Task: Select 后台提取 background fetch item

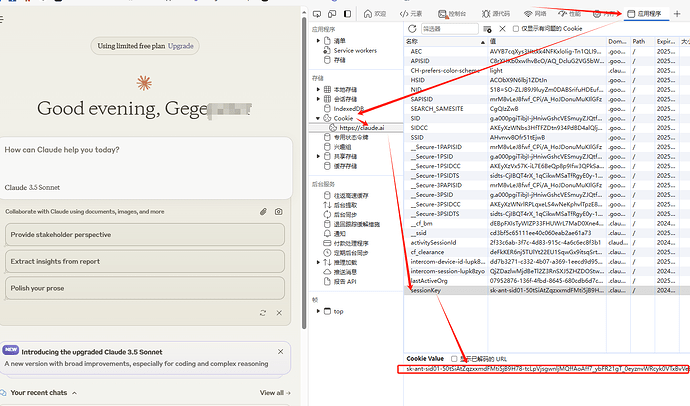Action: (340, 205)
